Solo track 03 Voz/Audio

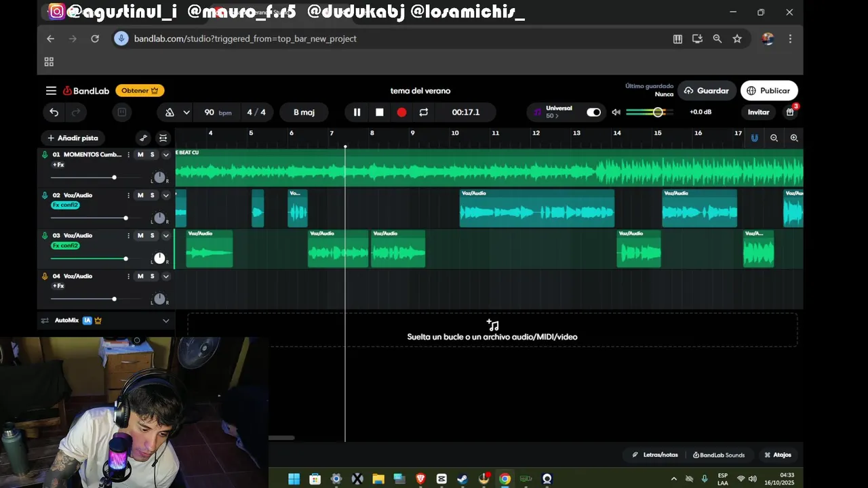(x=152, y=236)
